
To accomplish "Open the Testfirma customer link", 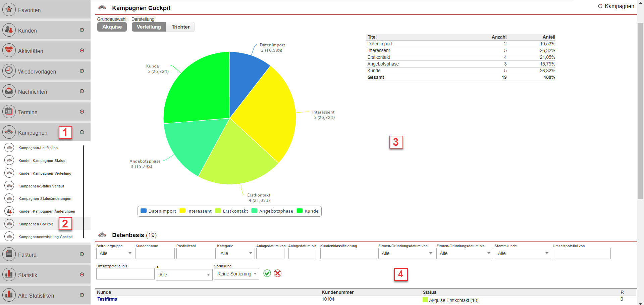I will [x=107, y=299].
